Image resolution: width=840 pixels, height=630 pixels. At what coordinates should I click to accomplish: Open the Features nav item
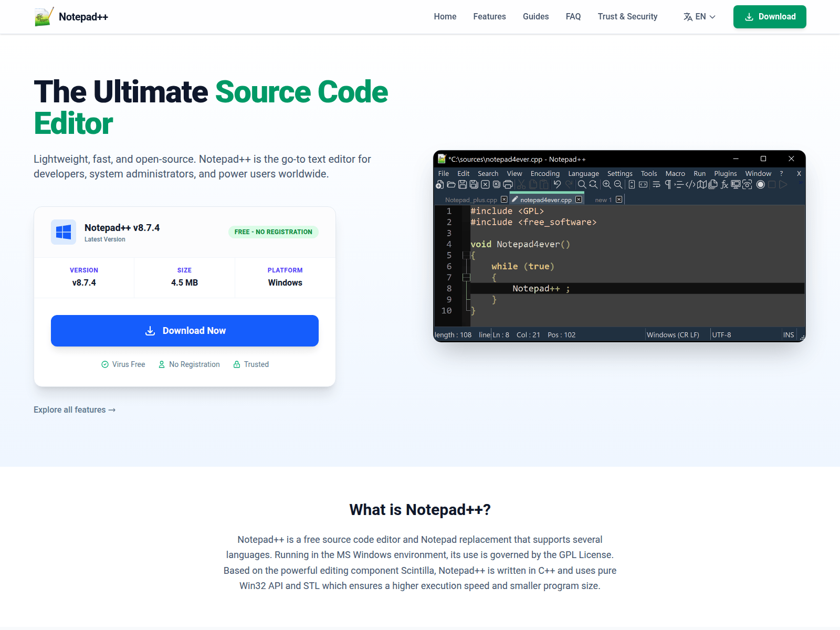489,17
